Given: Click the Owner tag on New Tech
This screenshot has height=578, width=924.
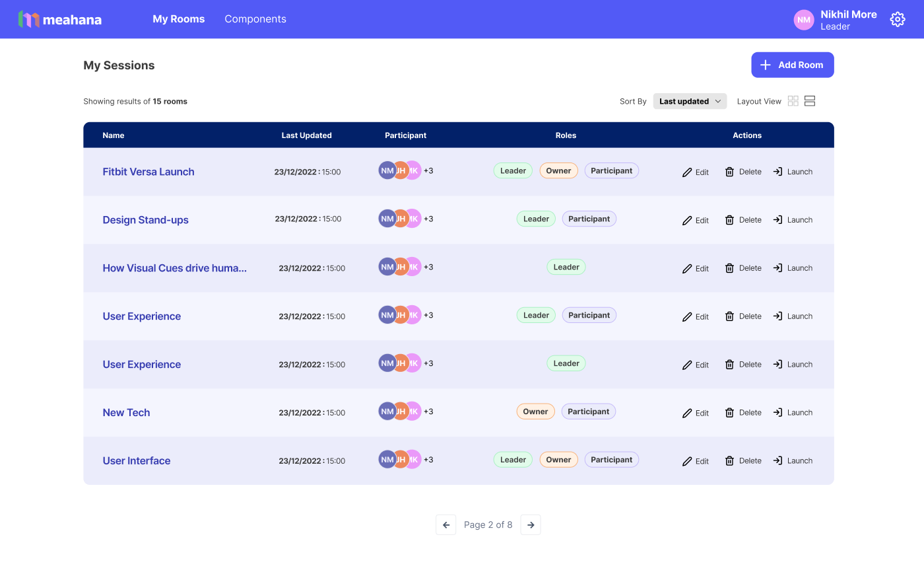Looking at the screenshot, I should click(535, 412).
